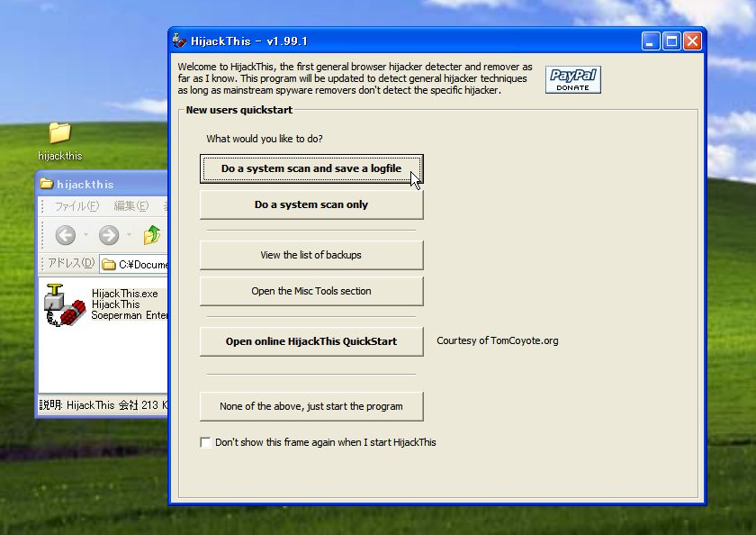
Task: Open online HijackThis QuickStart
Action: click(x=311, y=341)
